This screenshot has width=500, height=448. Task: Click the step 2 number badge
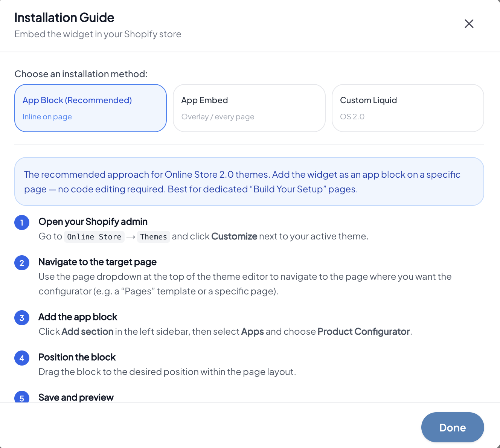pyautogui.click(x=22, y=263)
